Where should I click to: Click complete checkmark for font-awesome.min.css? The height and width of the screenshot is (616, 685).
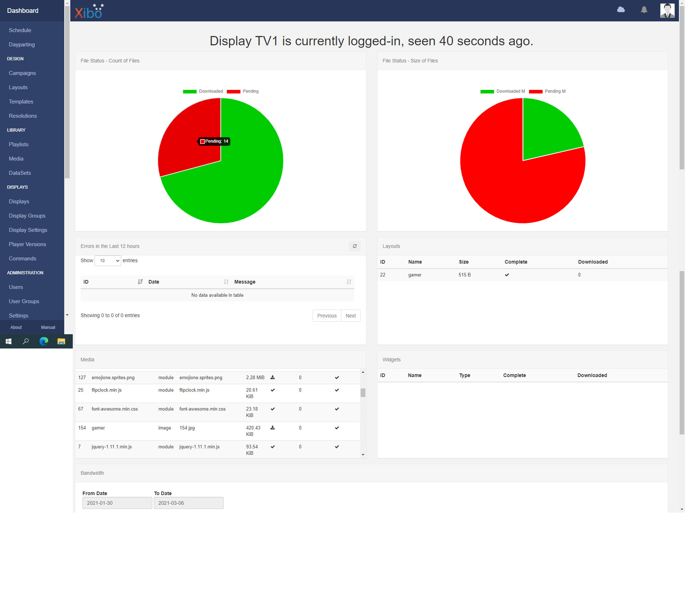(273, 409)
